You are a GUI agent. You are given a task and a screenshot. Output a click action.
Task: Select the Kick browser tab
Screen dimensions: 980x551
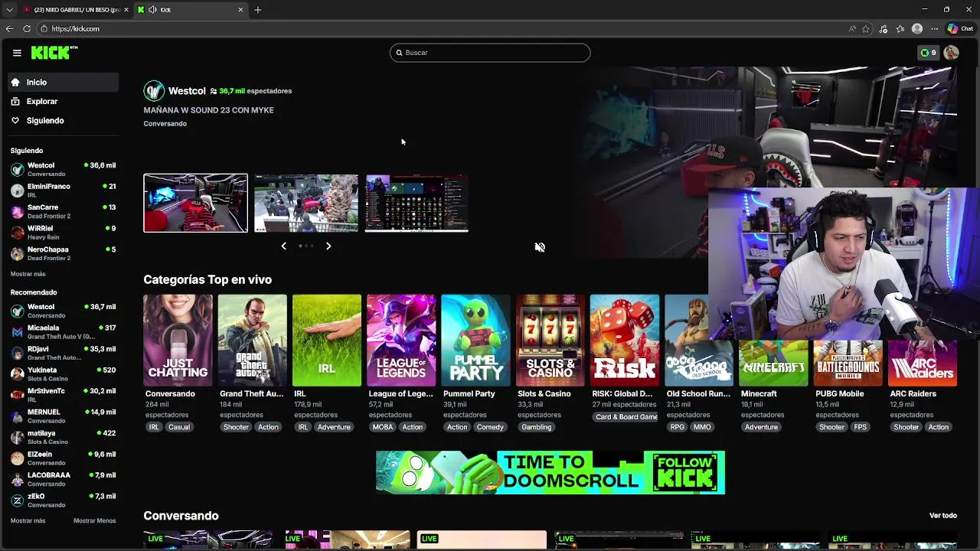[190, 10]
